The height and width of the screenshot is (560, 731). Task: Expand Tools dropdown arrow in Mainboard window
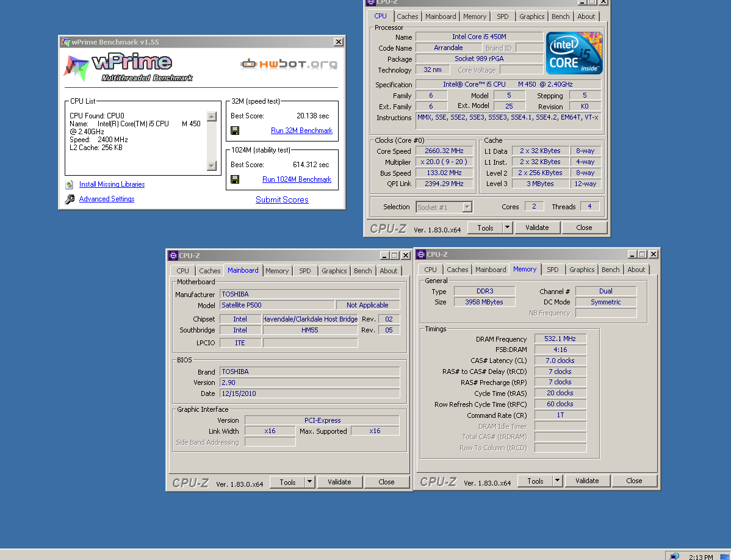click(x=309, y=482)
